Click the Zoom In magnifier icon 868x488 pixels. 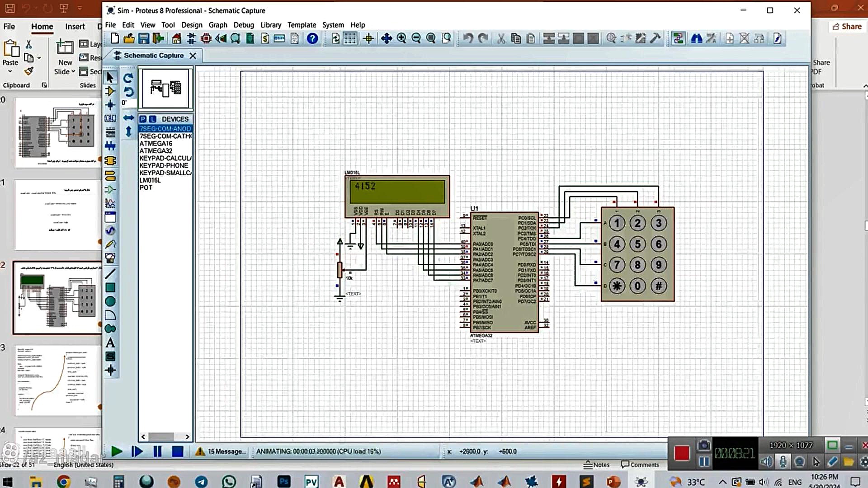(401, 39)
